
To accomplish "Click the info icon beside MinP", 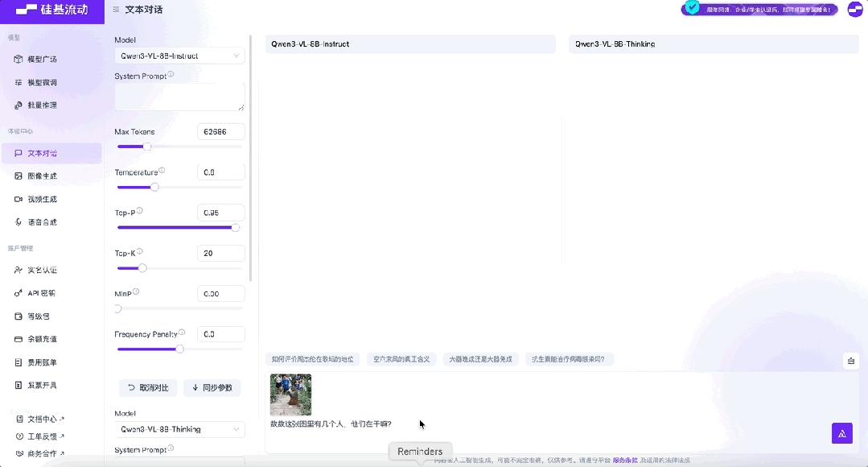I will pyautogui.click(x=136, y=292).
